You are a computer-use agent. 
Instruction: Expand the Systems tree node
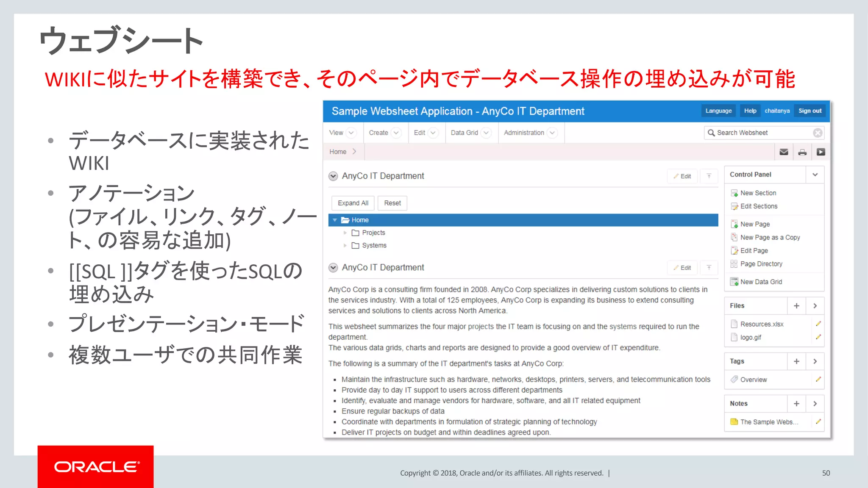point(345,246)
